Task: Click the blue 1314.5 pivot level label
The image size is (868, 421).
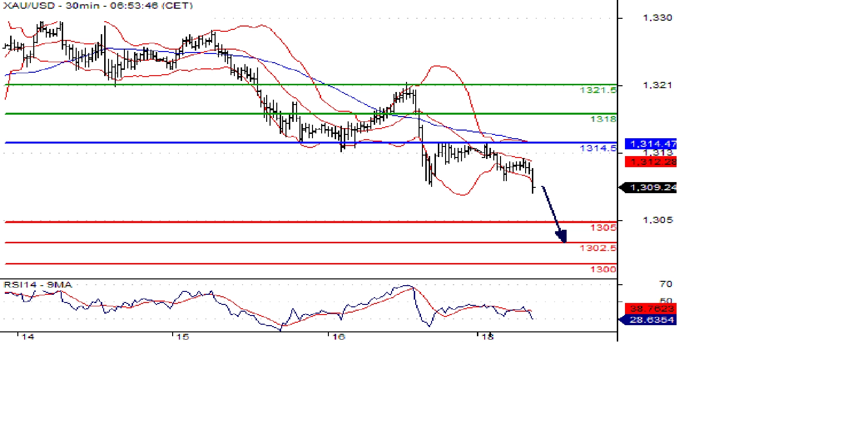Action: (597, 148)
